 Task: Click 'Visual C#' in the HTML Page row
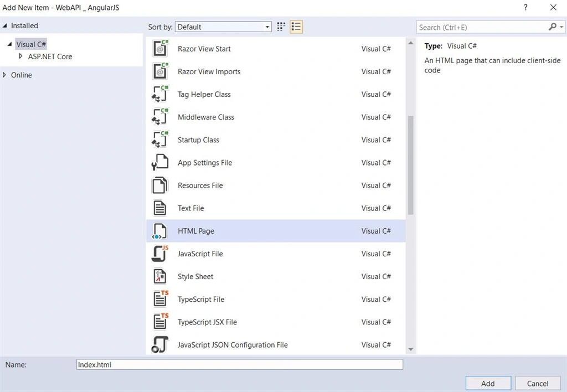tap(376, 231)
